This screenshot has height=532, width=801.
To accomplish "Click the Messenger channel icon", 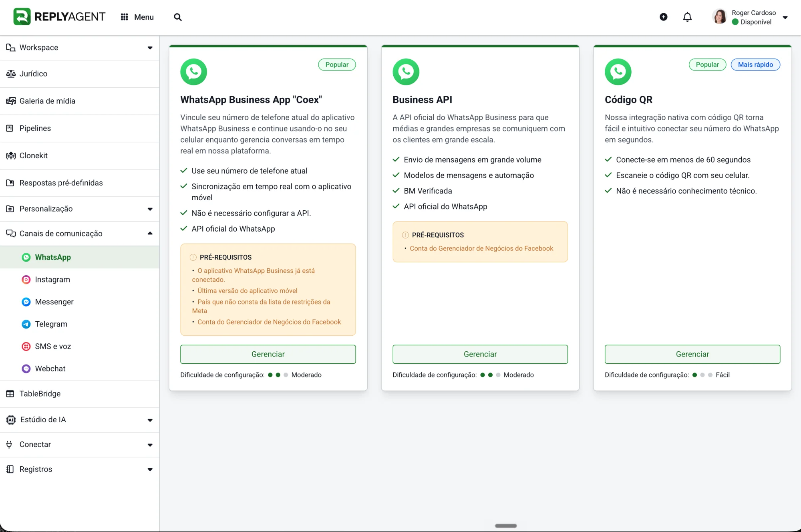I will (26, 302).
